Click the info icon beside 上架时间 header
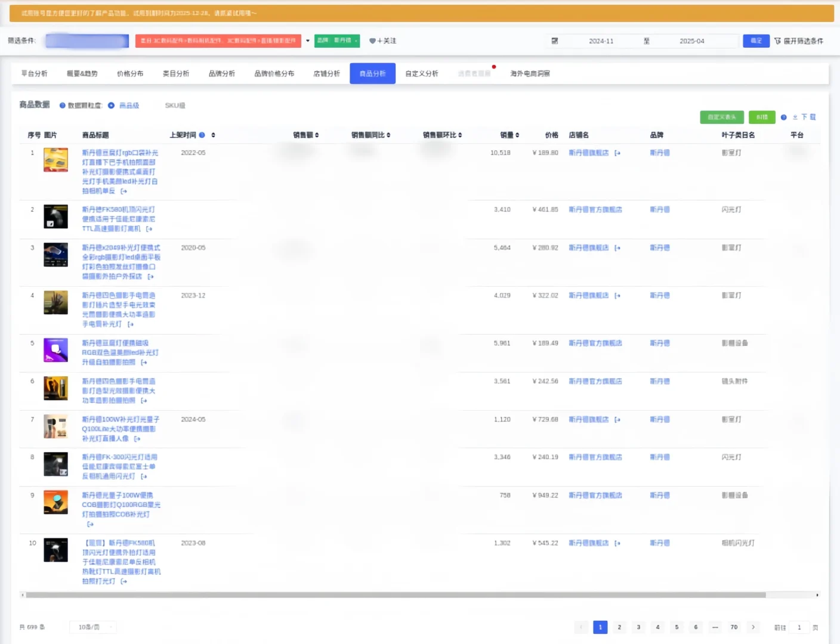 pyautogui.click(x=202, y=135)
